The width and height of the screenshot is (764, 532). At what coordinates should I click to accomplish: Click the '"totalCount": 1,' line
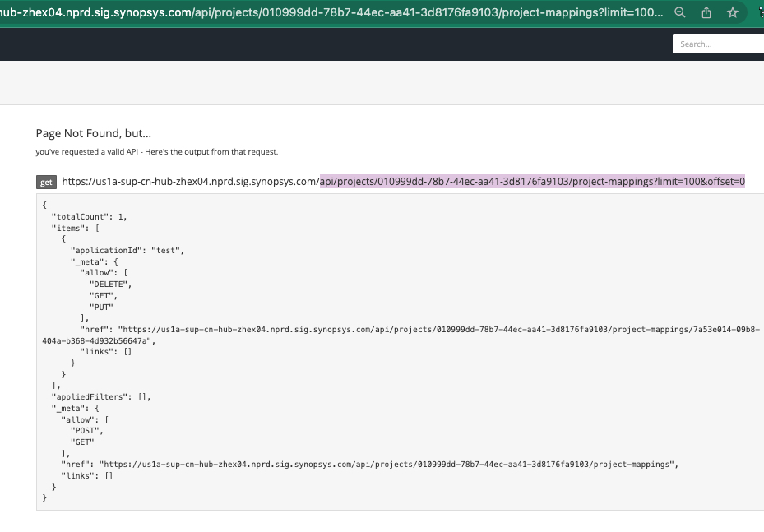pos(89,217)
